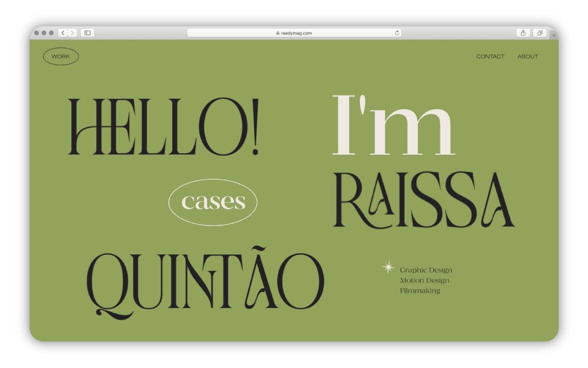The image size is (588, 368).
Task: Minimize the window with the middle traffic light
Action: [44, 33]
